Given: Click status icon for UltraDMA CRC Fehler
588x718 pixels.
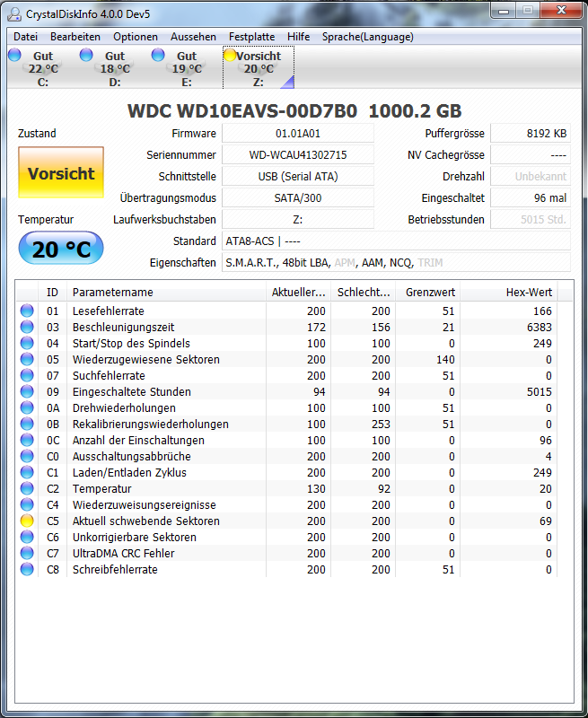Looking at the screenshot, I should (27, 553).
